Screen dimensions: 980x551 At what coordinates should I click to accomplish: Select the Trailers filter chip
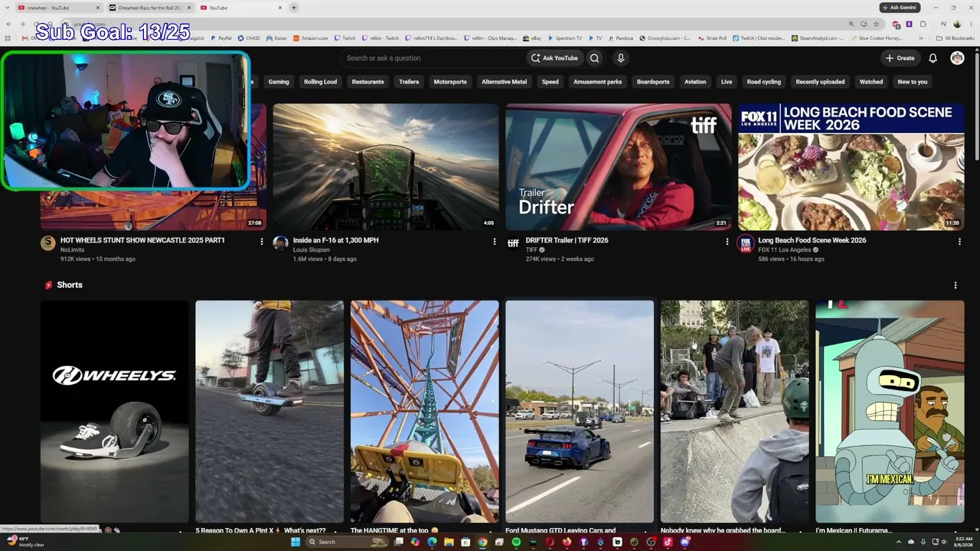click(x=409, y=82)
